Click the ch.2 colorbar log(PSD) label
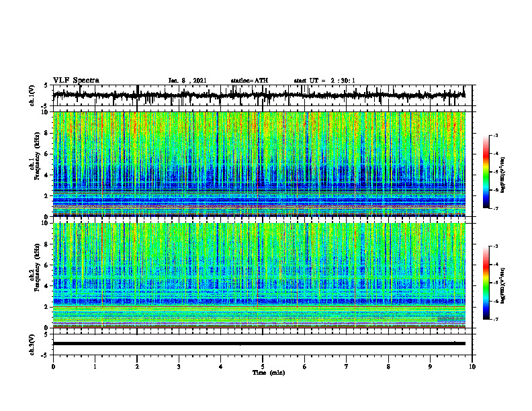 point(503,285)
